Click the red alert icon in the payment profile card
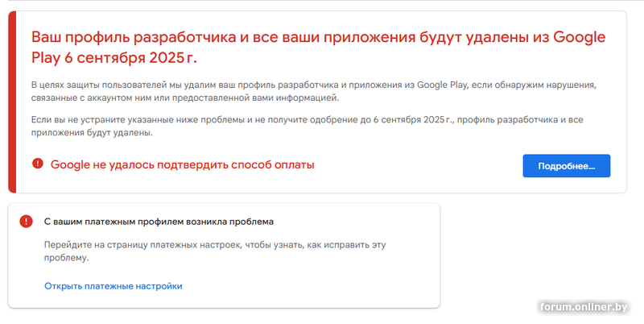The height and width of the screenshot is (324, 644). tap(27, 221)
